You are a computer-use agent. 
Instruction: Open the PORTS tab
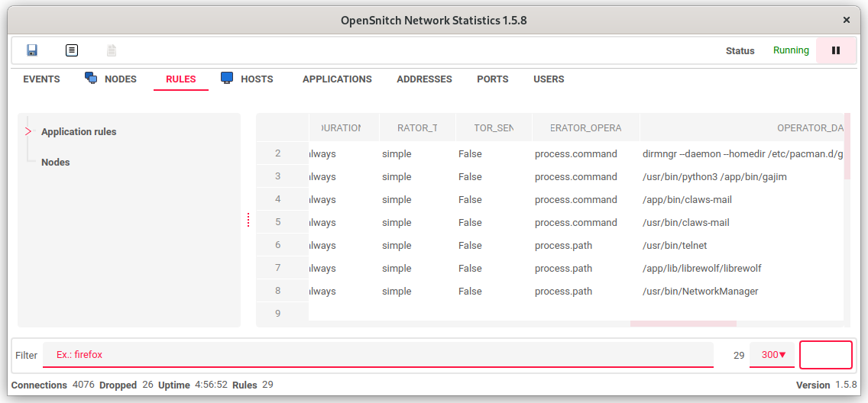pyautogui.click(x=493, y=79)
